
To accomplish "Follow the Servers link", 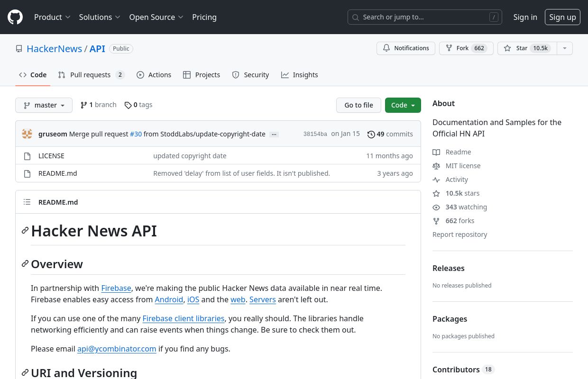I will 263,299.
